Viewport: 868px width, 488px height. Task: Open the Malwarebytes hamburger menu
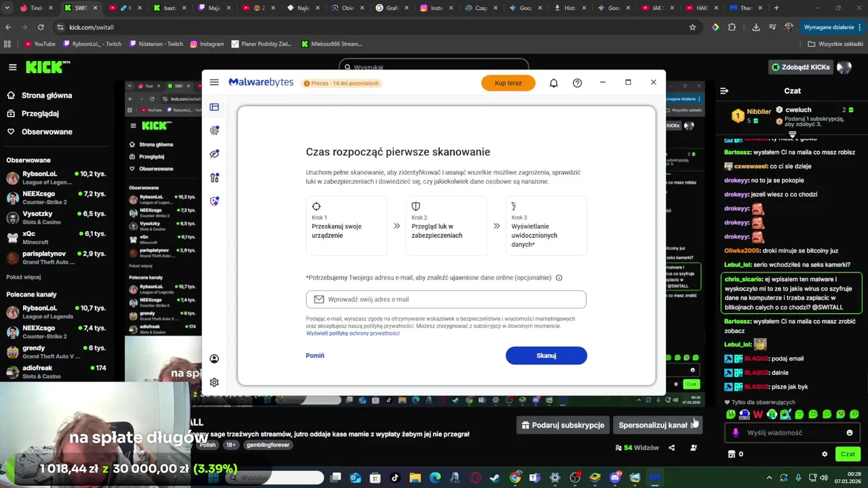click(x=214, y=82)
